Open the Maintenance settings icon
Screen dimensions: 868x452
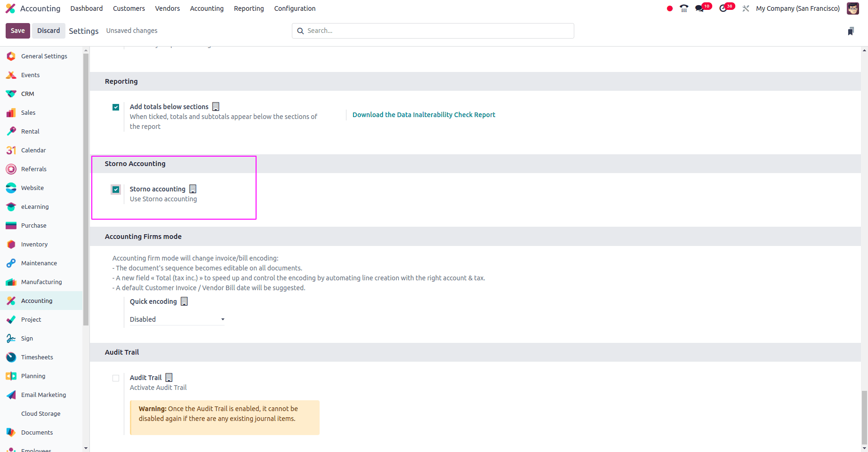point(11,263)
